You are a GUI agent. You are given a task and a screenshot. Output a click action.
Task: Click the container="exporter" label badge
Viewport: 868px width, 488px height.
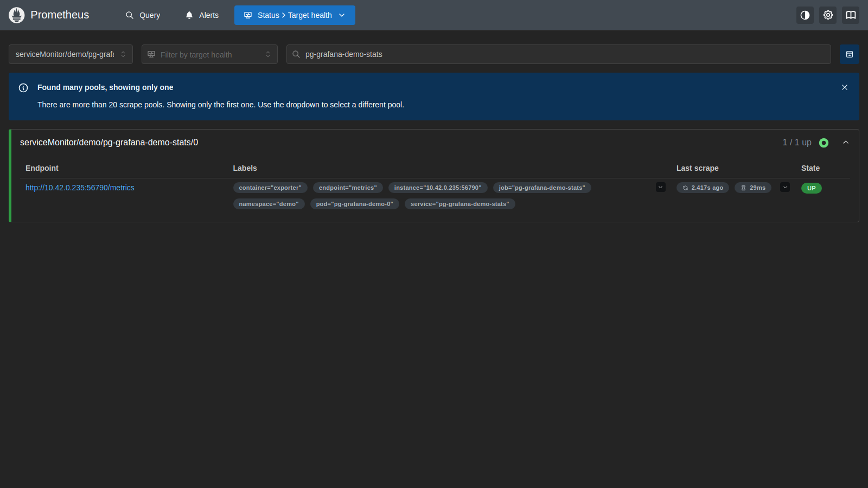[270, 188]
